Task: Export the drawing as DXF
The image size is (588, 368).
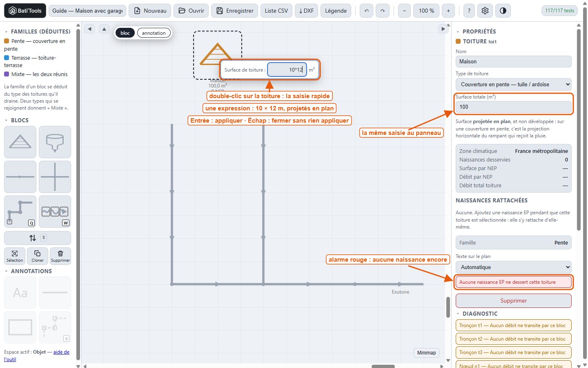Action: click(306, 11)
